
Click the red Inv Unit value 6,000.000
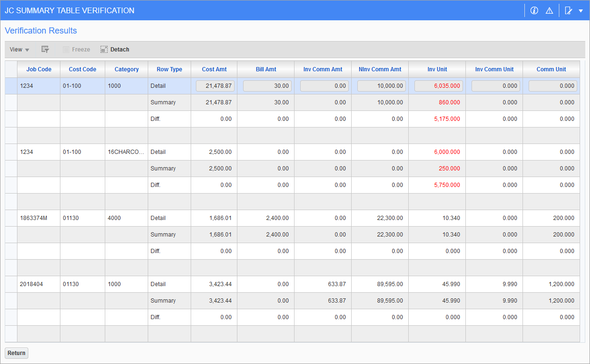pyautogui.click(x=447, y=152)
